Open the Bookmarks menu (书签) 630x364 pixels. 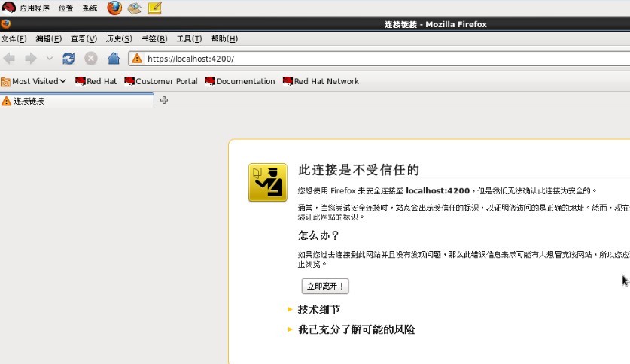pyautogui.click(x=154, y=39)
